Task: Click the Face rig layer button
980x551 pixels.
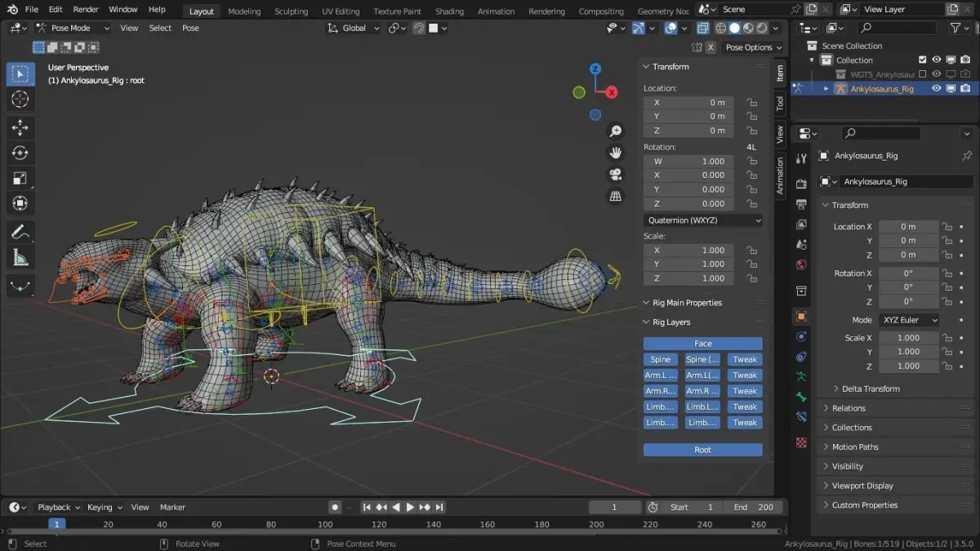Action: (x=702, y=344)
